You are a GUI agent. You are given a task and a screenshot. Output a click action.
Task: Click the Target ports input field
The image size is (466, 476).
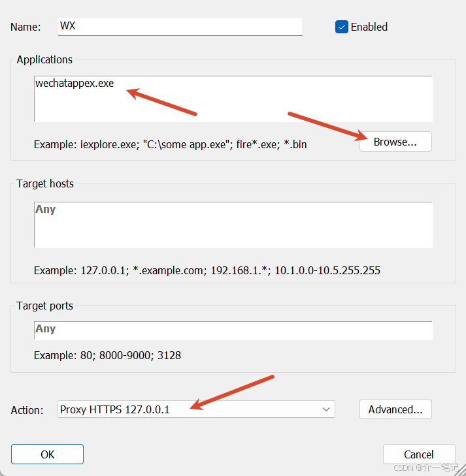click(233, 330)
